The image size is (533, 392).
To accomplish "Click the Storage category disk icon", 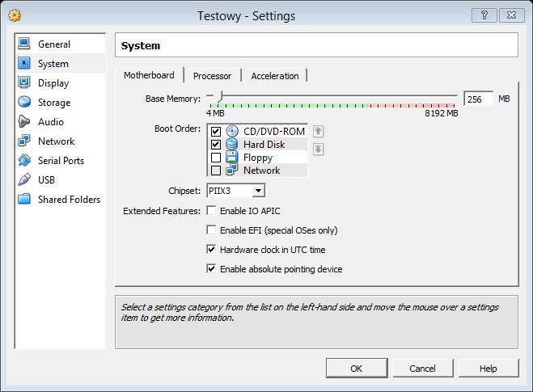I will click(24, 102).
